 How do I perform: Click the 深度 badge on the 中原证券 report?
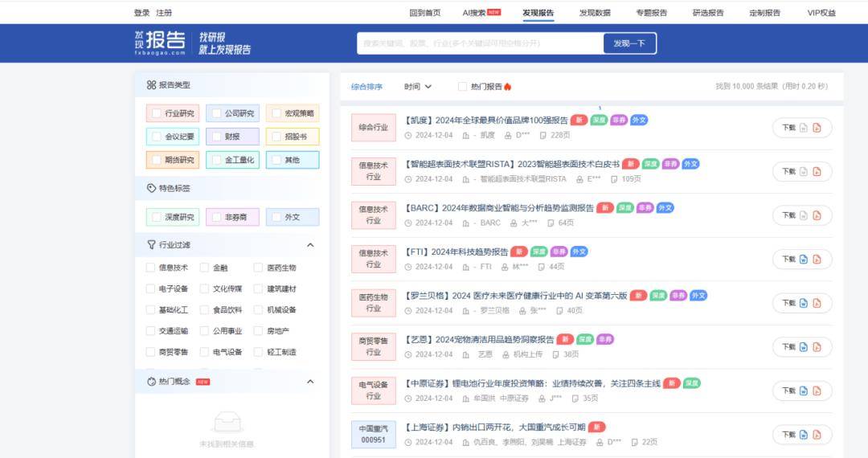(x=691, y=382)
